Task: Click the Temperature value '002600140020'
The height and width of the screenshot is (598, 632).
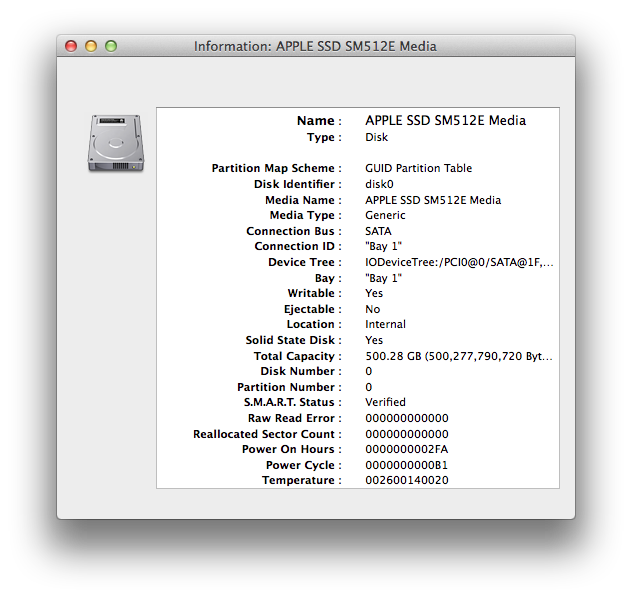Action: [x=407, y=481]
